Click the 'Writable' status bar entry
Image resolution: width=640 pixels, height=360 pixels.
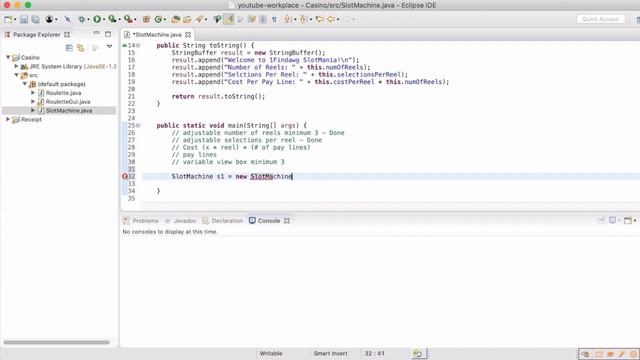271,353
